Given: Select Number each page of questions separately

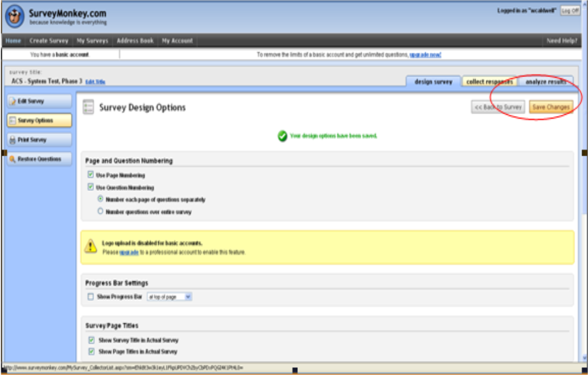Looking at the screenshot, I should tap(100, 199).
